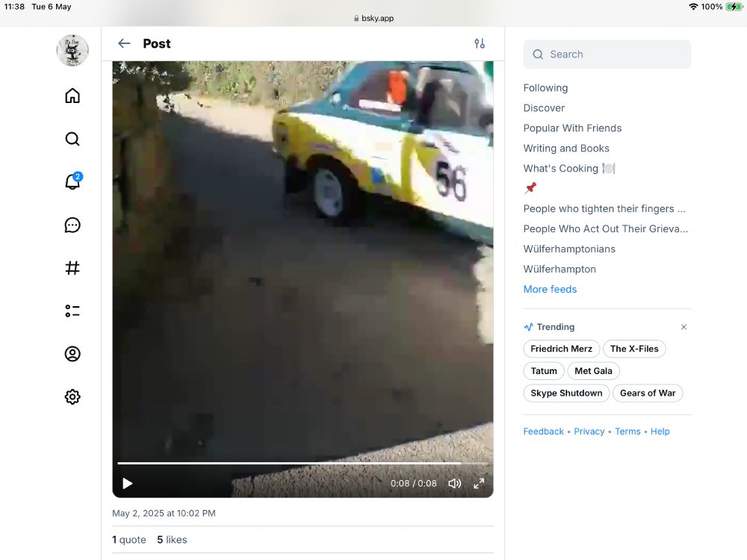Open the Chat speech-bubble icon
Screen dimensions: 747x560
(72, 225)
